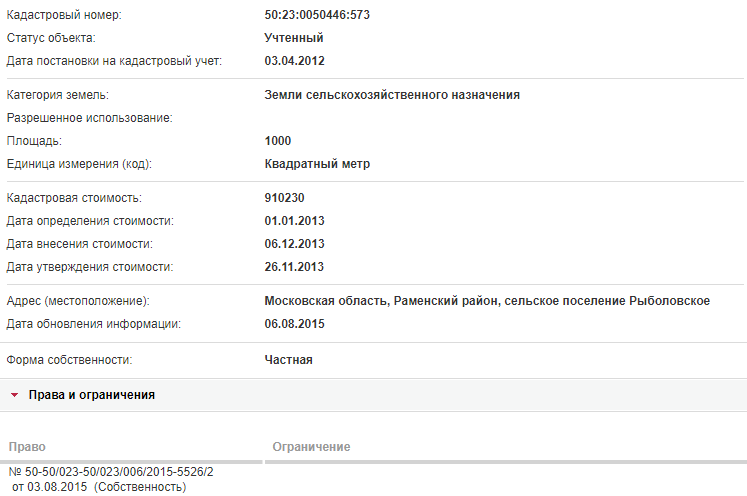Click the Частная ownership form value
This screenshot has height=496, width=747.
pos(289,360)
